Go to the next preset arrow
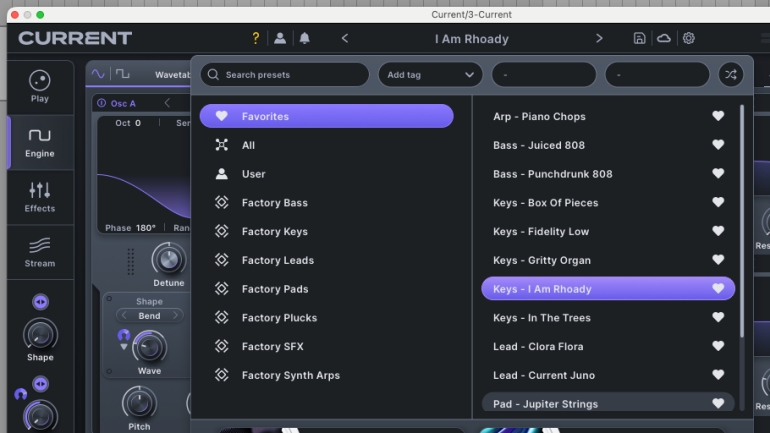This screenshot has height=433, width=770. [x=599, y=38]
